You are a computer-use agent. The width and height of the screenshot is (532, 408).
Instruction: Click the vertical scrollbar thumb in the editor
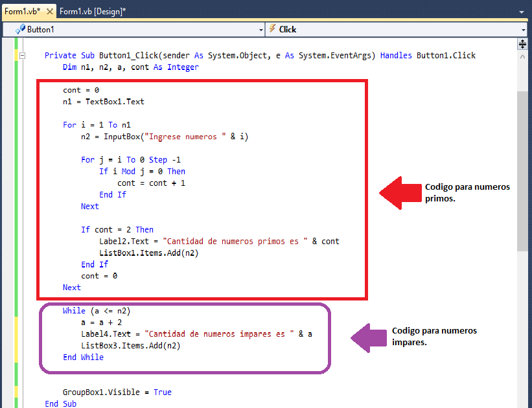coord(522,168)
